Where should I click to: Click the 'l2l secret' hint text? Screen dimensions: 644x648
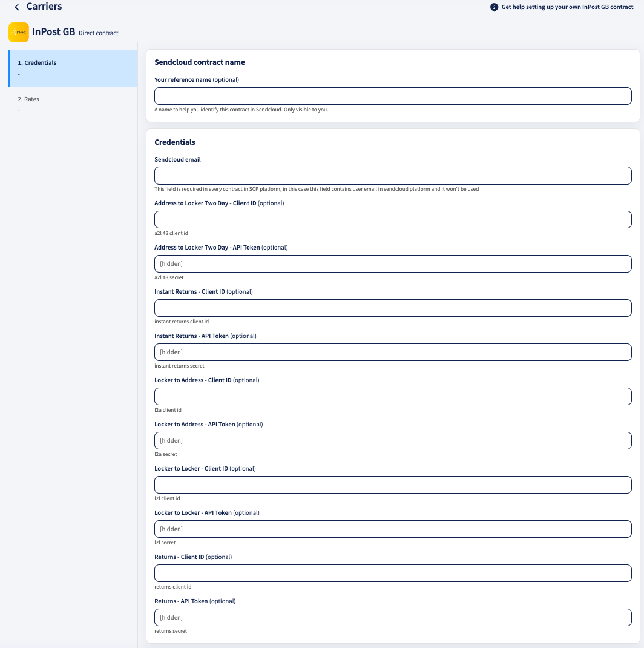coord(165,543)
